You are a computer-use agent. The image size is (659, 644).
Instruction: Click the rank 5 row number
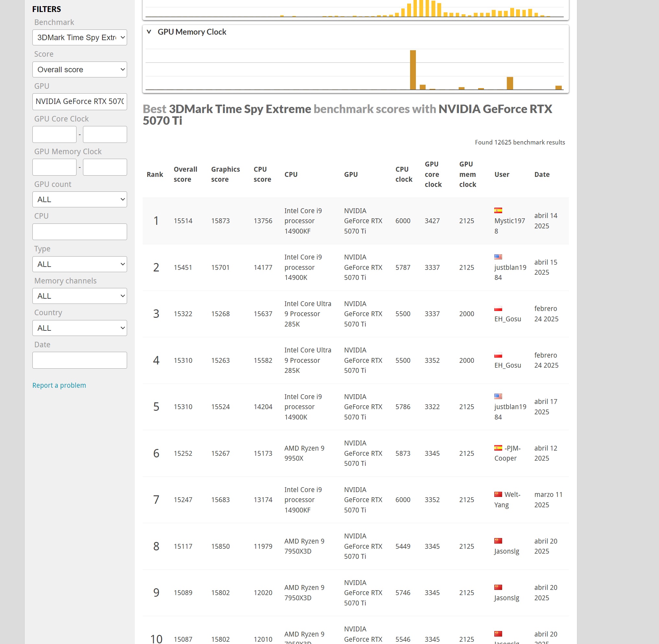(x=156, y=407)
